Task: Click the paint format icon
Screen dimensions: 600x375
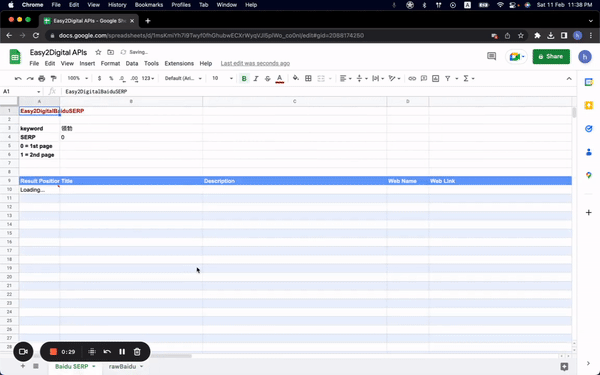Action: tap(54, 78)
